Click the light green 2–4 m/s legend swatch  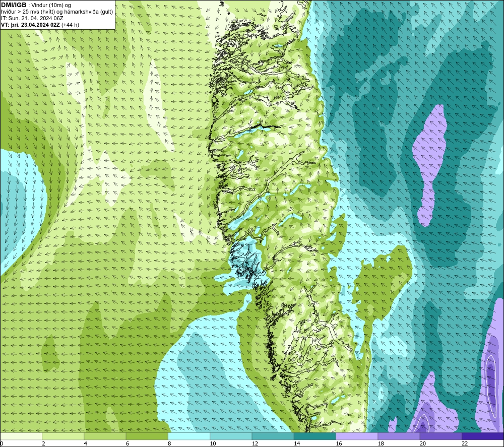click(63, 436)
